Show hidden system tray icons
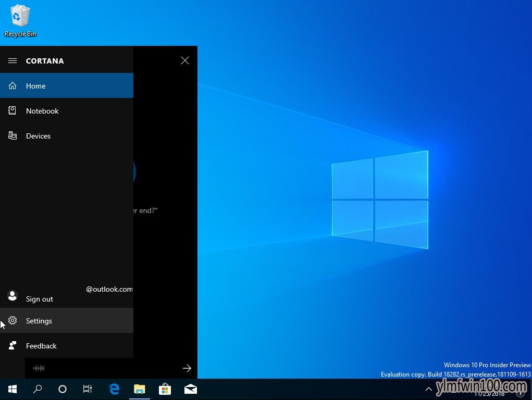 (429, 389)
